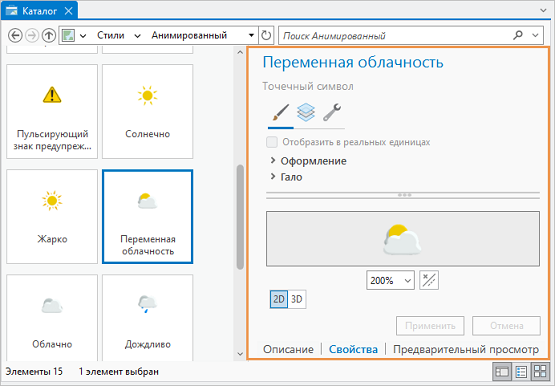
Task: Close the Каталог tab
Action: tap(68, 11)
